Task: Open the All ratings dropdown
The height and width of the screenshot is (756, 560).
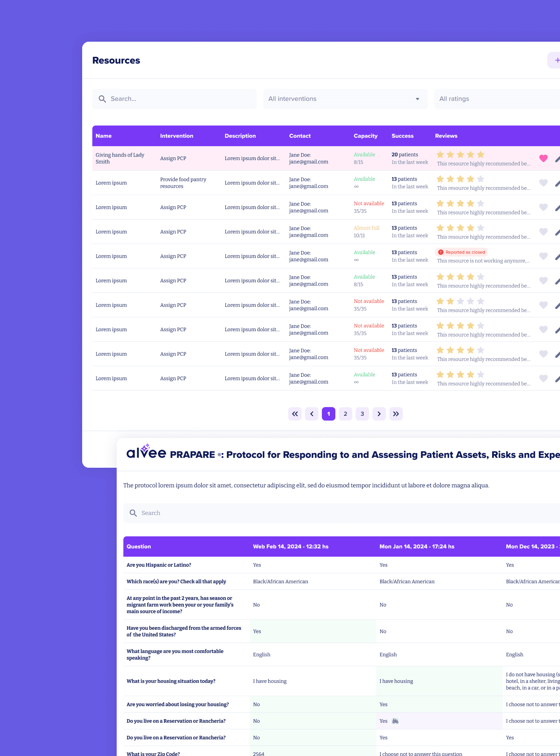Action: [497, 99]
